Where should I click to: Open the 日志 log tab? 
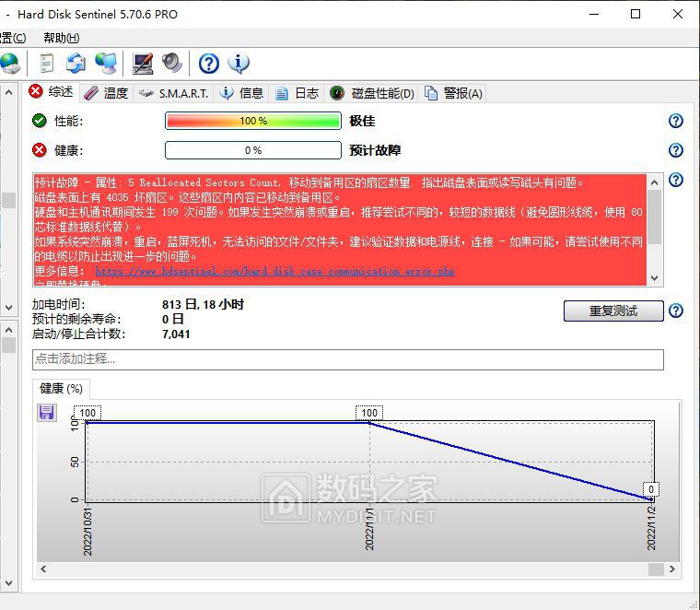click(x=297, y=93)
